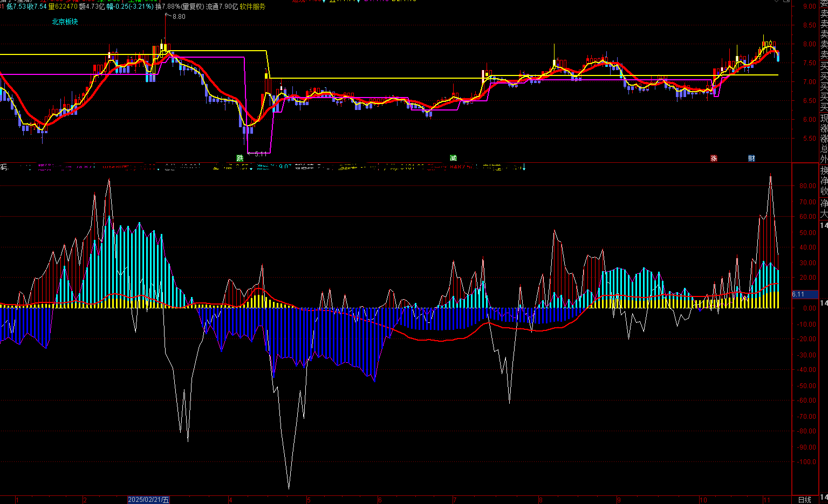Click the 5.11 low price label
828x504 pixels.
pyautogui.click(x=260, y=154)
